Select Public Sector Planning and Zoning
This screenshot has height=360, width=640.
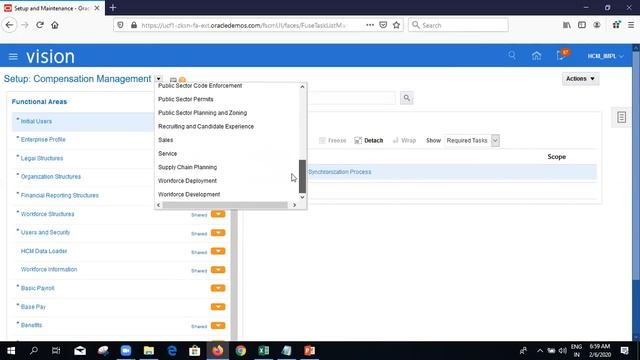(202, 113)
